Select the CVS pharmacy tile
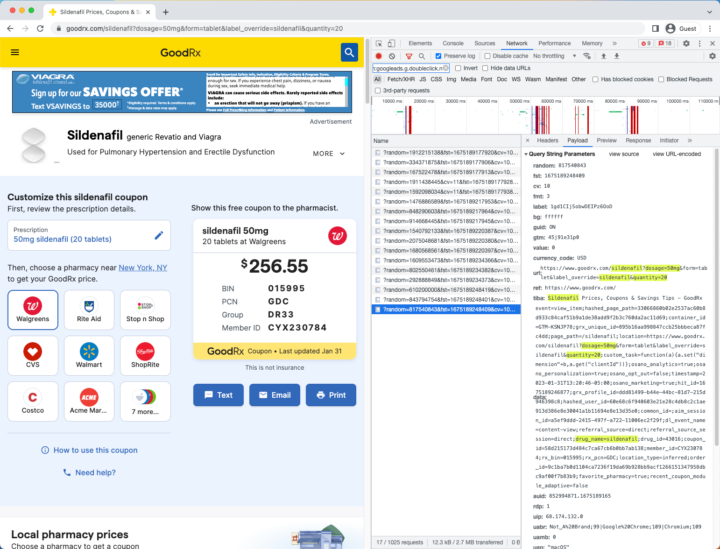Screen dimensions: 720x549 [x=33, y=355]
